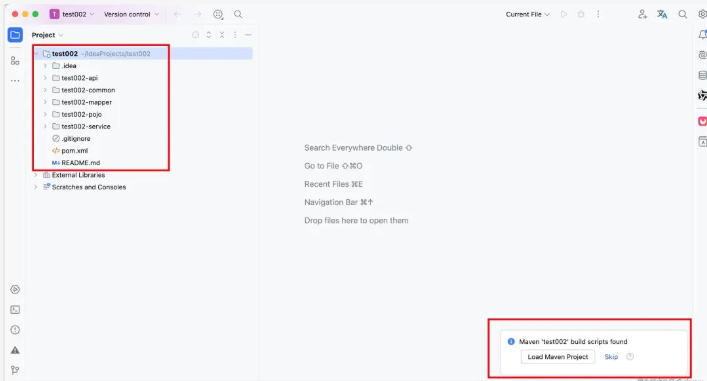Click the warning triangle tool window icon
Viewport: 707px width, 381px height.
pyautogui.click(x=15, y=350)
